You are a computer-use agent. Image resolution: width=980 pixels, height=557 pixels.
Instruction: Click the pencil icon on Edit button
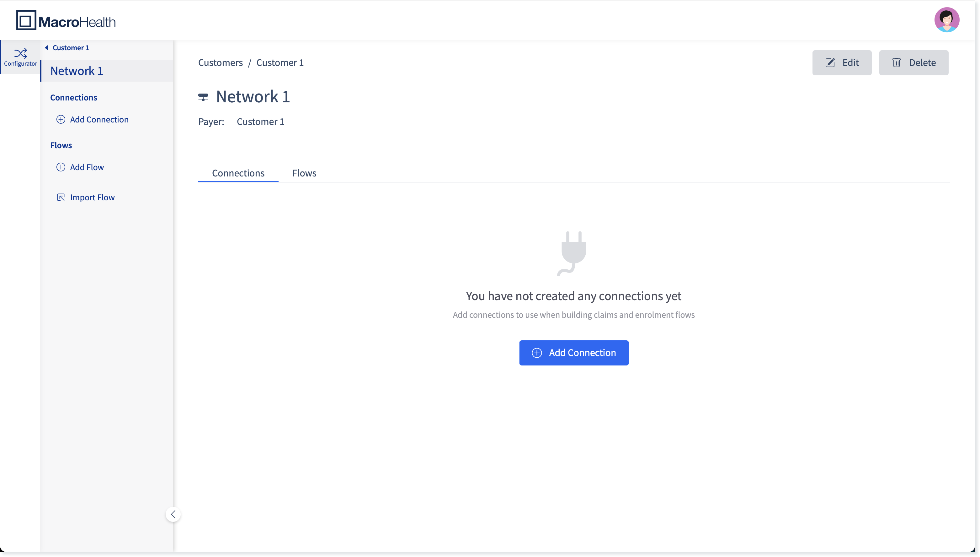830,63
